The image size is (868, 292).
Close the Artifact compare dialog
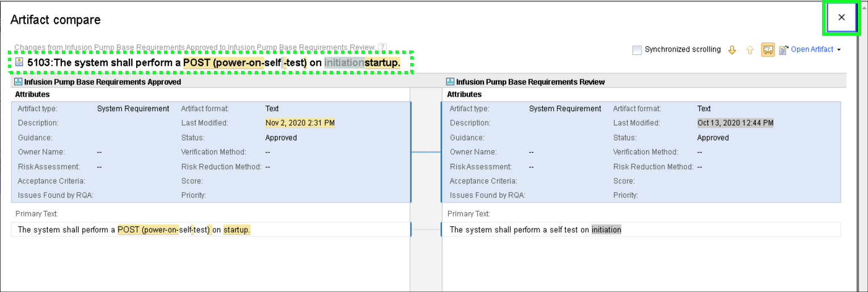click(x=841, y=17)
